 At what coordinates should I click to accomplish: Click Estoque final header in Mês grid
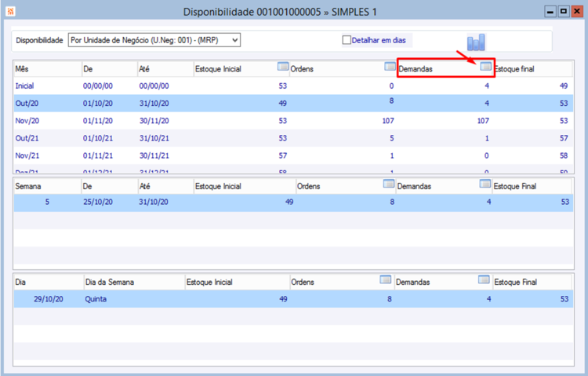(532, 69)
